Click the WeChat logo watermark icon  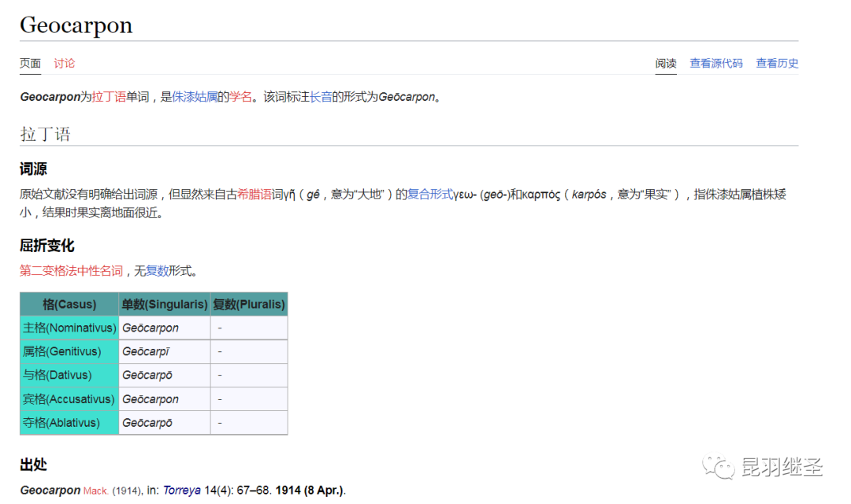719,467
